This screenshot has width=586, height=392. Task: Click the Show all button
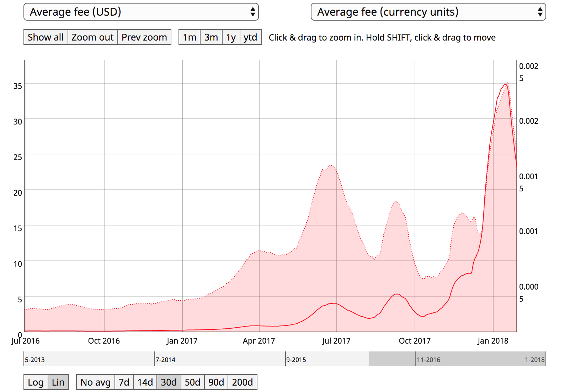(x=45, y=37)
